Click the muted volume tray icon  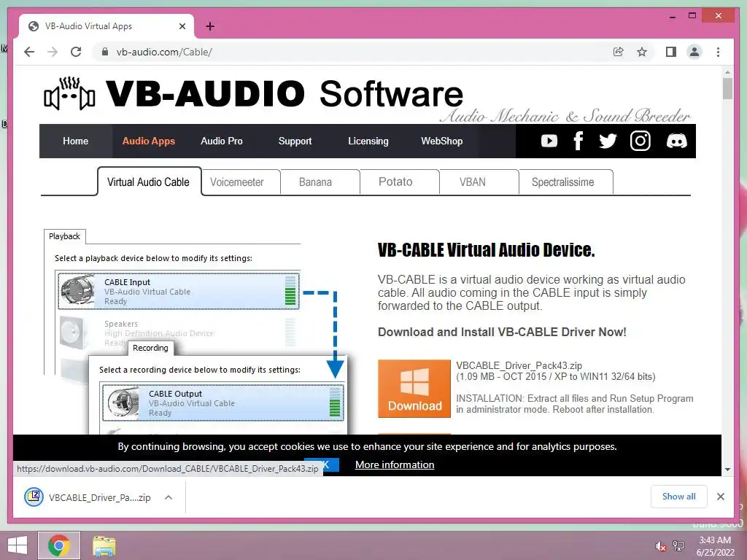(x=660, y=546)
